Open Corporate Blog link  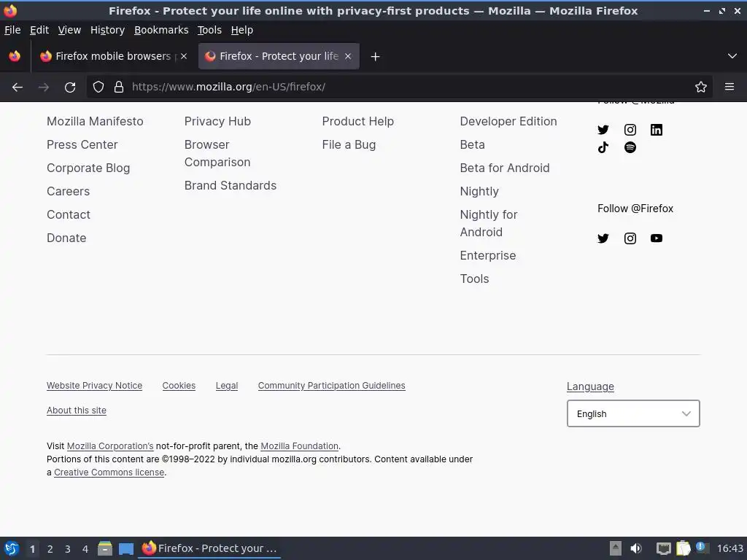(88, 168)
